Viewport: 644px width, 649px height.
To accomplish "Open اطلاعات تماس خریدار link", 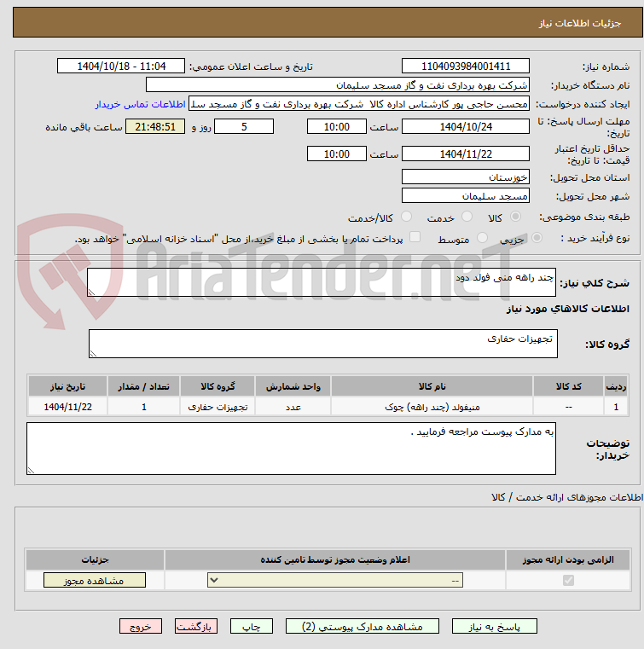I will pos(140,104).
